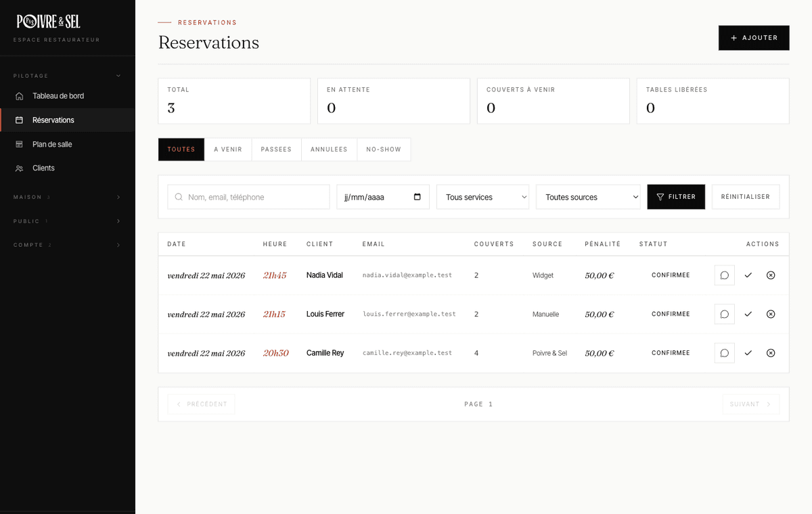Click the Poivre & Sel logo
This screenshot has width=812, height=514.
coord(49,22)
